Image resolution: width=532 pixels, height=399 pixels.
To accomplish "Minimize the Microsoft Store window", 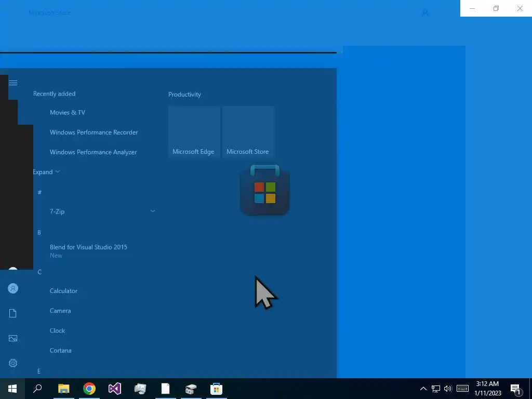I will point(472,8).
